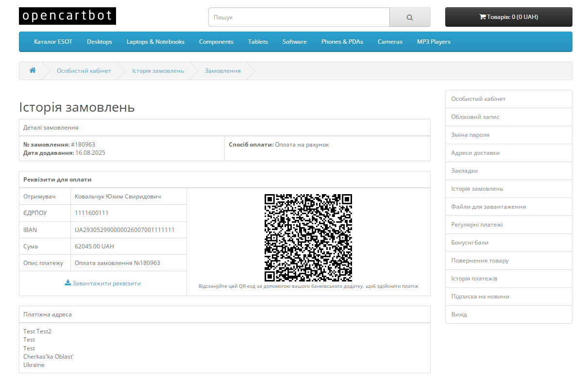The width and height of the screenshot is (588, 380).
Task: Open Зміна пароля in sidebar
Action: [x=508, y=135]
